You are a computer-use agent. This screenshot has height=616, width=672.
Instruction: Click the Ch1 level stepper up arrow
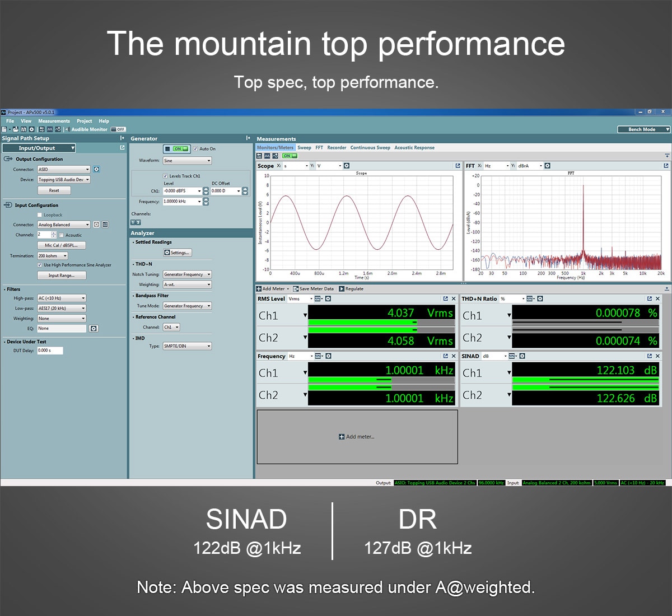click(x=206, y=188)
